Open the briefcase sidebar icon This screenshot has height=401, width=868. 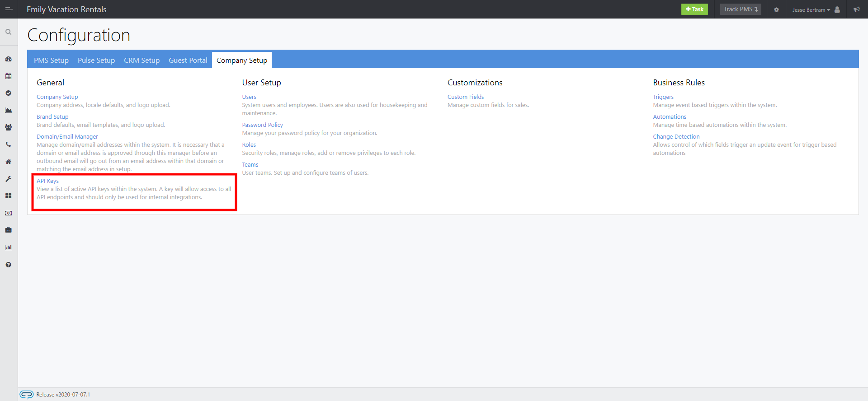pyautogui.click(x=8, y=230)
